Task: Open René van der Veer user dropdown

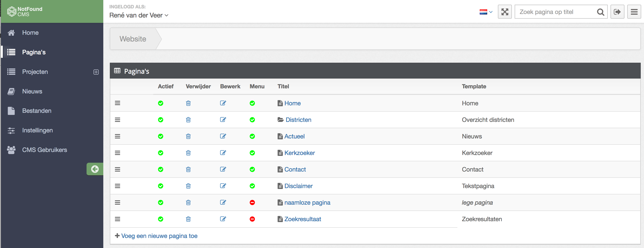Action: tap(139, 15)
